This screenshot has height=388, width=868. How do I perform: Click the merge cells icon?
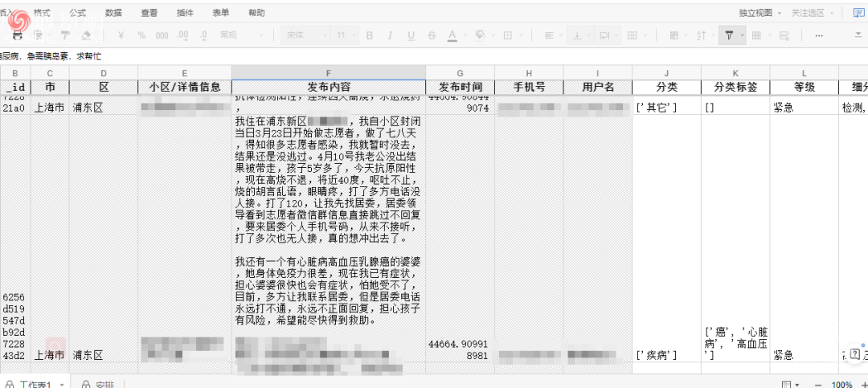coord(632,35)
